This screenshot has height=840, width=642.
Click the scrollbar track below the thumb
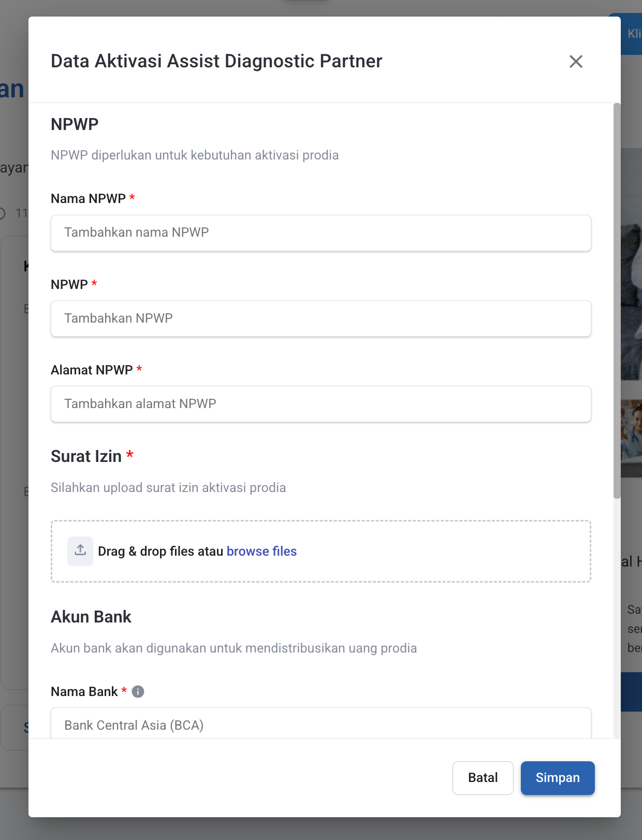617,621
